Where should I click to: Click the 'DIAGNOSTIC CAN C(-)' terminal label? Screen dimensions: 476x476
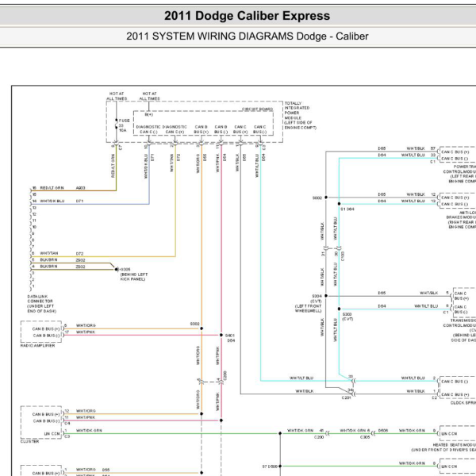pyautogui.click(x=148, y=129)
